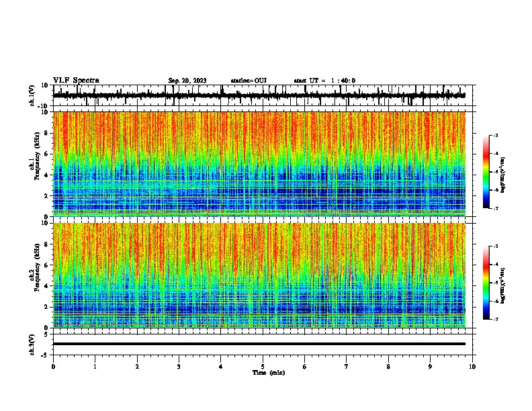This screenshot has height=411, width=532.
Task: Select the "Time (min)" x-axis label
Action: coord(269,373)
